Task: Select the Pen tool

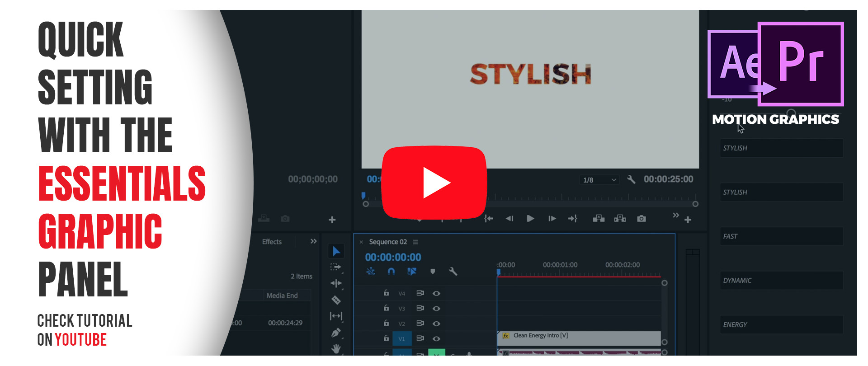Action: point(336,333)
